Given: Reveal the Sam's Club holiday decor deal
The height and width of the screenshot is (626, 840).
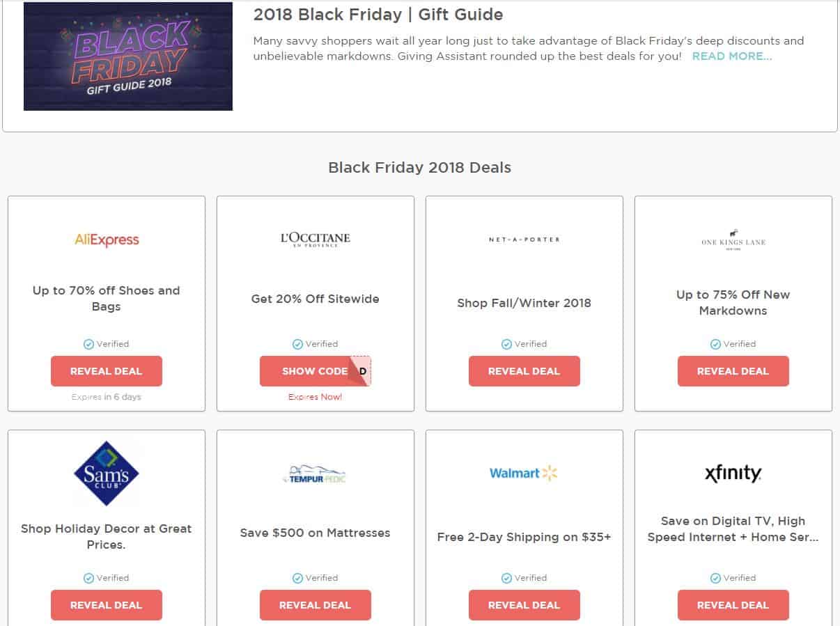Looking at the screenshot, I should (107, 605).
